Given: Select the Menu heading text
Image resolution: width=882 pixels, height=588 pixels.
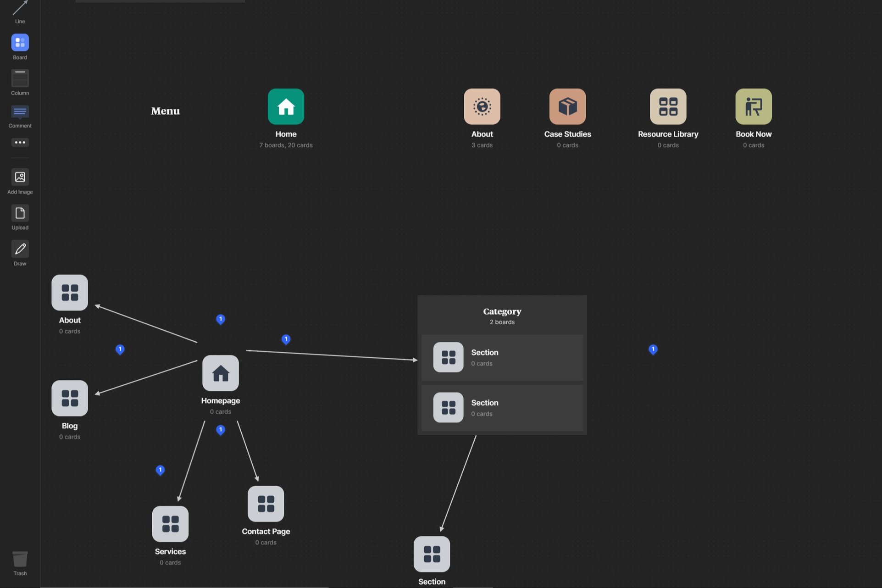Looking at the screenshot, I should tap(166, 111).
